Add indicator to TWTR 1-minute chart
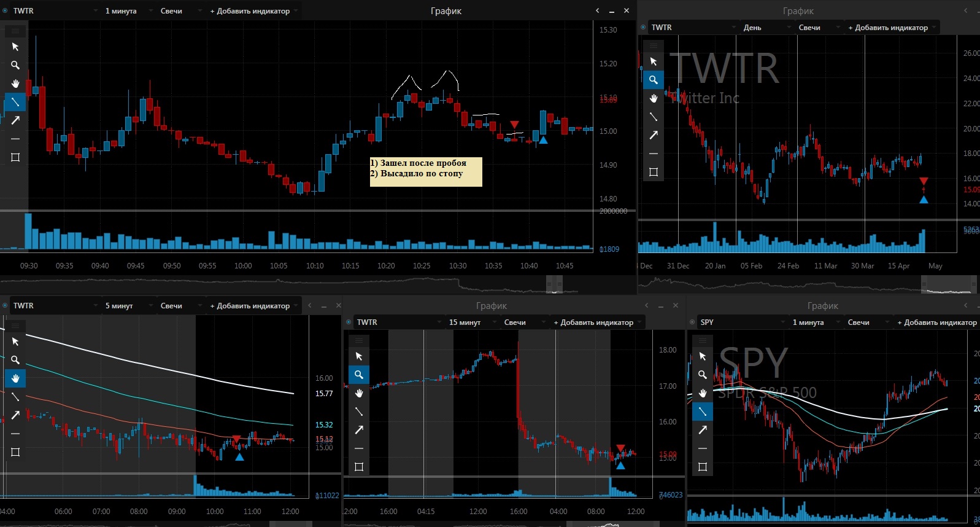The height and width of the screenshot is (527, 980). [253, 11]
